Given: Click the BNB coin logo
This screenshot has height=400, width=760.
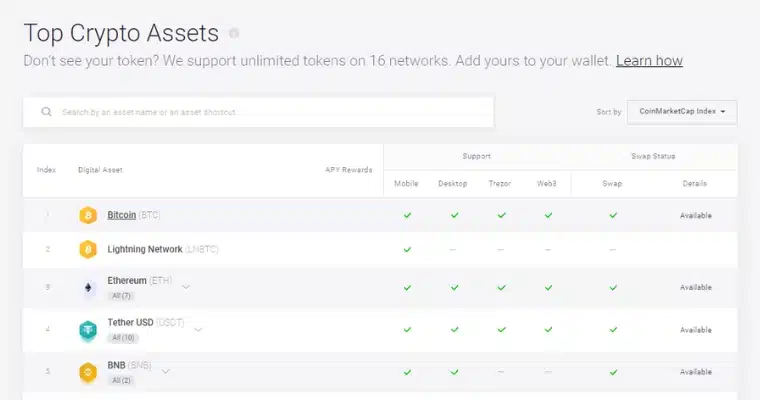Looking at the screenshot, I should tap(88, 372).
